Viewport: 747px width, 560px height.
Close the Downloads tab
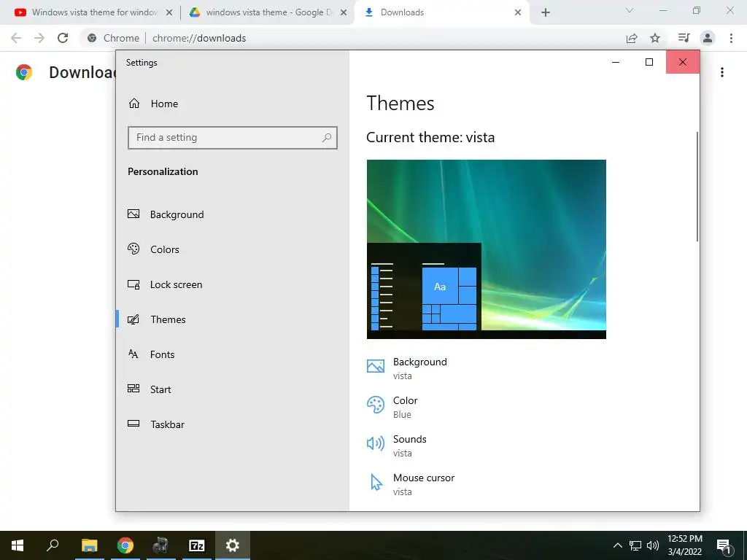(518, 12)
